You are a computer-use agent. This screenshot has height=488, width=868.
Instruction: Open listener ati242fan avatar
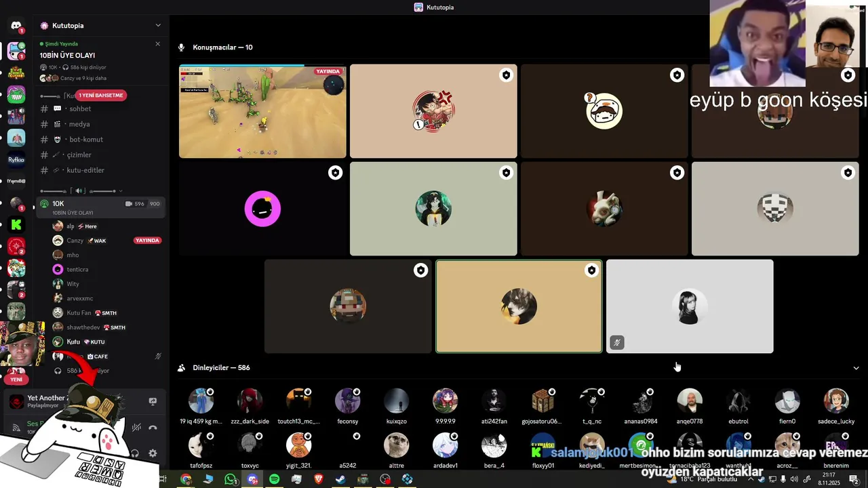point(494,401)
